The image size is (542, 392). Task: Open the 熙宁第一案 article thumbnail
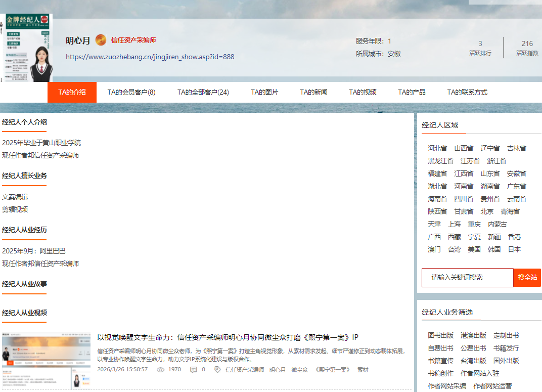[46, 360]
